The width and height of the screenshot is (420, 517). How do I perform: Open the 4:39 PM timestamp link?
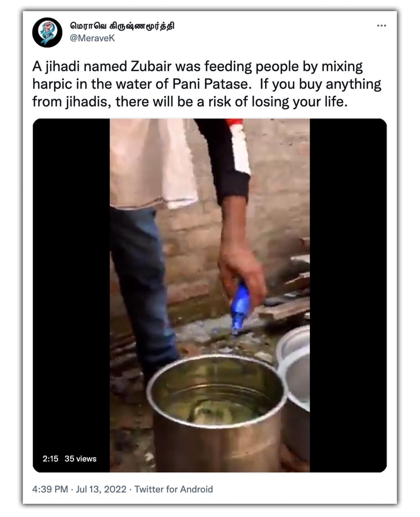click(x=50, y=489)
